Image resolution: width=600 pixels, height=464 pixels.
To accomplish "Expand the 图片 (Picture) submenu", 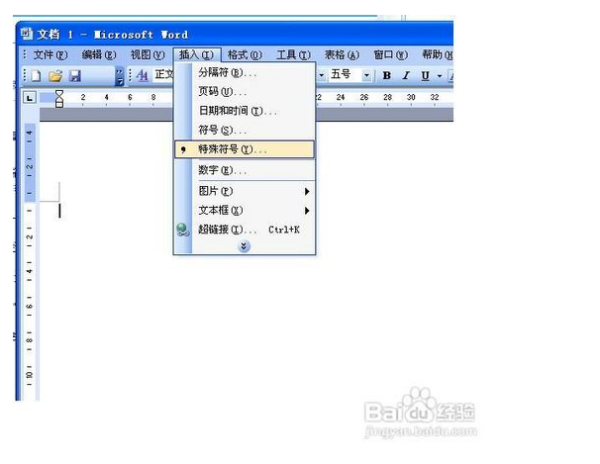I will 244,191.
